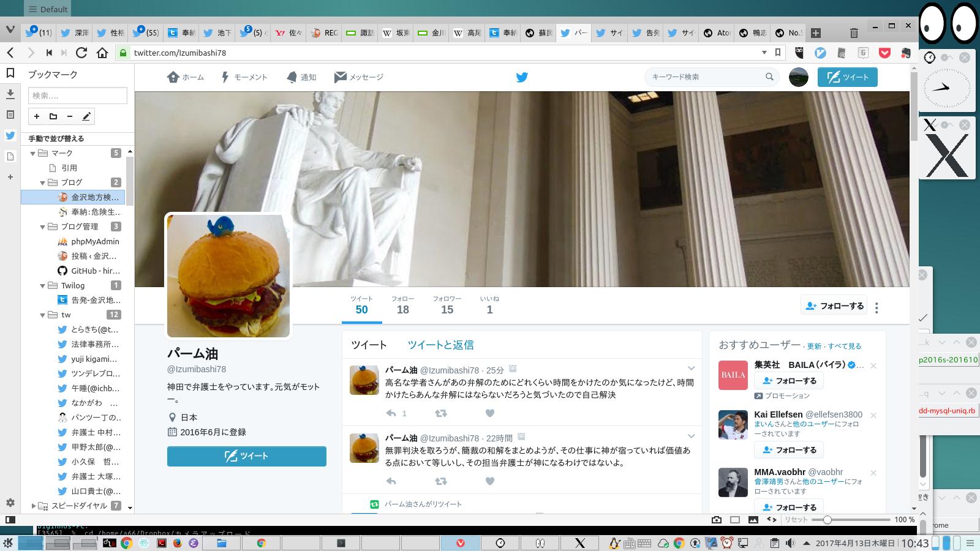Toggle the side panel visibility
This screenshot has height=551, width=980.
coord(10,520)
